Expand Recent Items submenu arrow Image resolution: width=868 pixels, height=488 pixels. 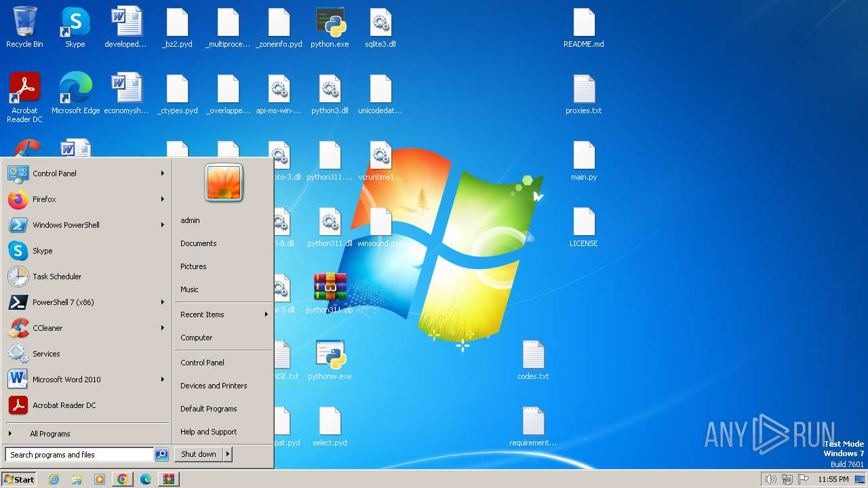coord(267,314)
